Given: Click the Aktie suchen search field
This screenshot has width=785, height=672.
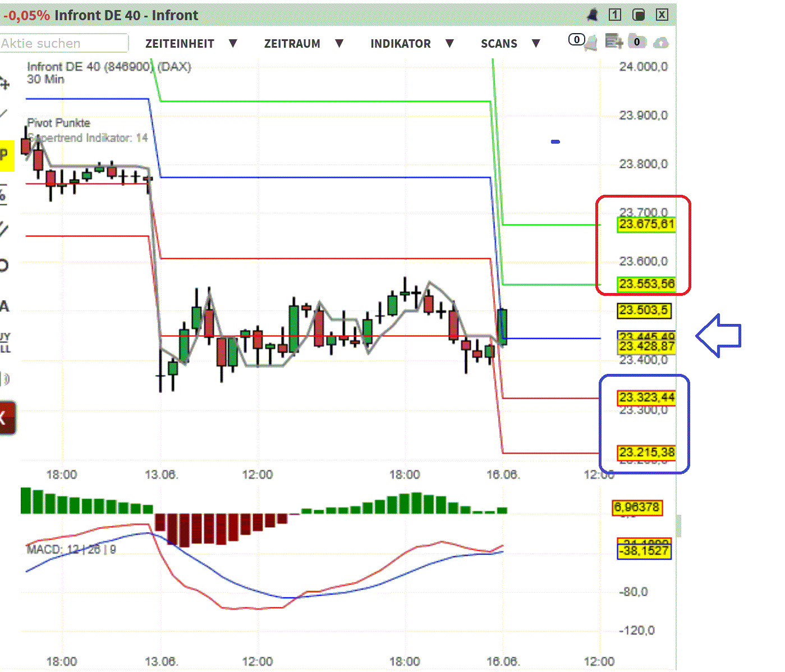Looking at the screenshot, I should pyautogui.click(x=62, y=43).
